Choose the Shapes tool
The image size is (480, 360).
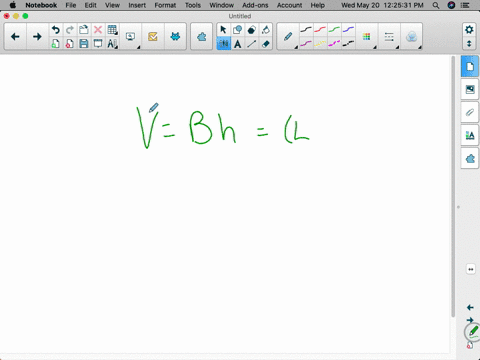237,30
